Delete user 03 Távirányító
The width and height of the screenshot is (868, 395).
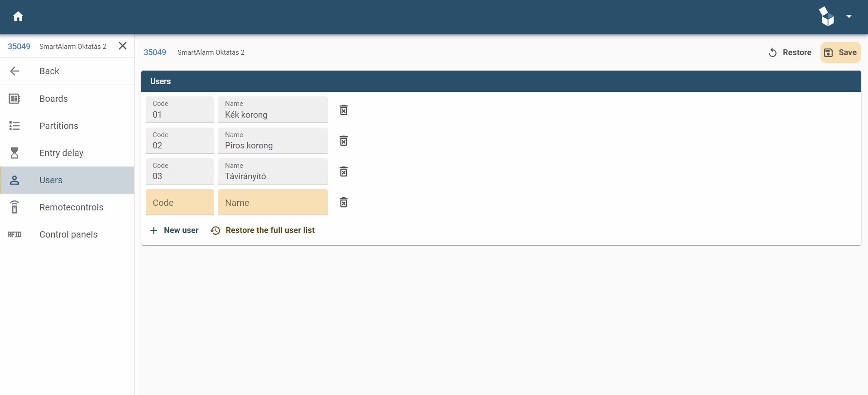pyautogui.click(x=344, y=171)
